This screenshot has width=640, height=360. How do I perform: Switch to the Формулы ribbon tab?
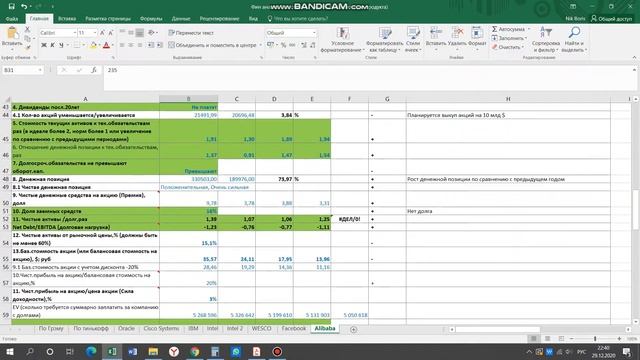point(151,18)
